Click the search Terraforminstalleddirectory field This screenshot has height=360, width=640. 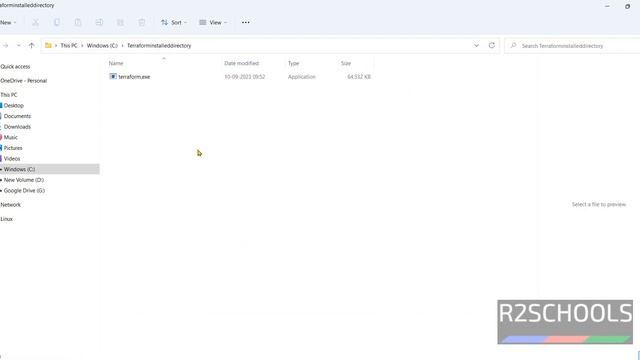pos(573,46)
